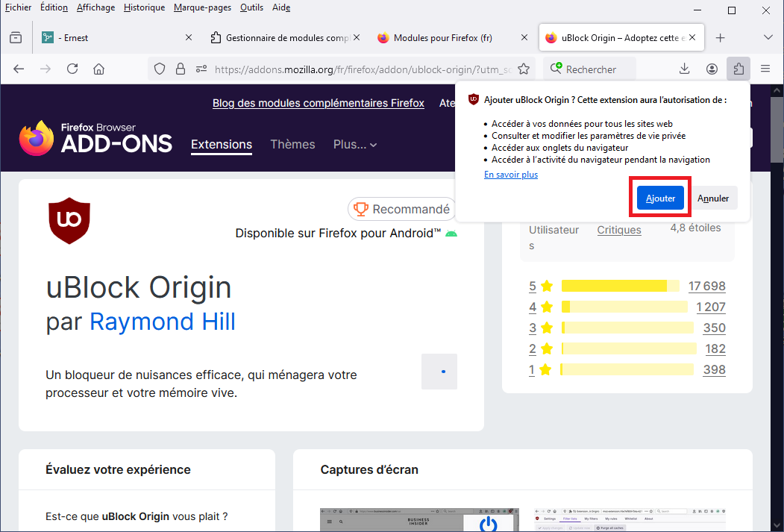Click the 5-star rating bar
Screen dimensions: 784x532
click(620, 286)
